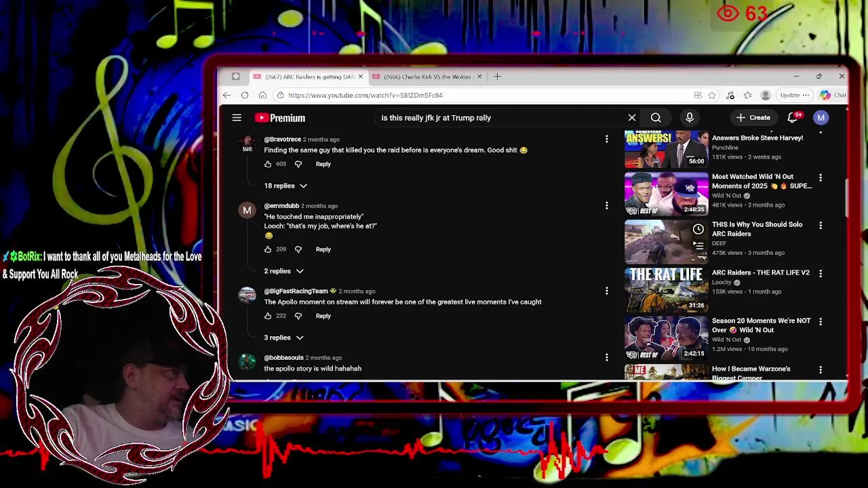Expand 2 replies under @emmdubb

[x=283, y=271]
